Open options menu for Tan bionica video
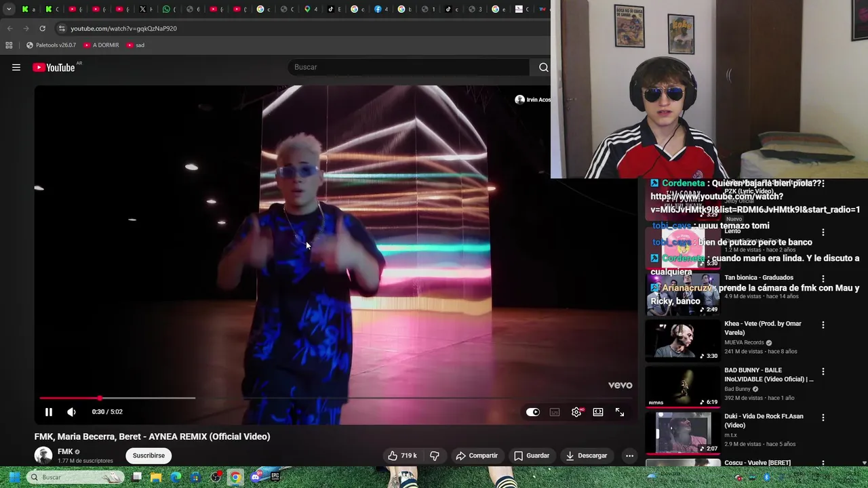Image resolution: width=868 pixels, height=488 pixels. (823, 279)
